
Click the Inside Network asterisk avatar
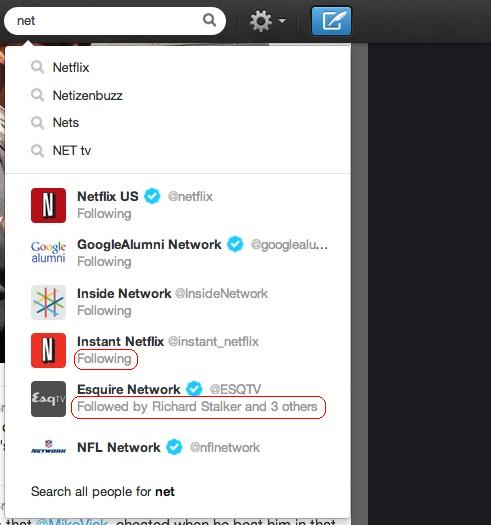click(48, 302)
